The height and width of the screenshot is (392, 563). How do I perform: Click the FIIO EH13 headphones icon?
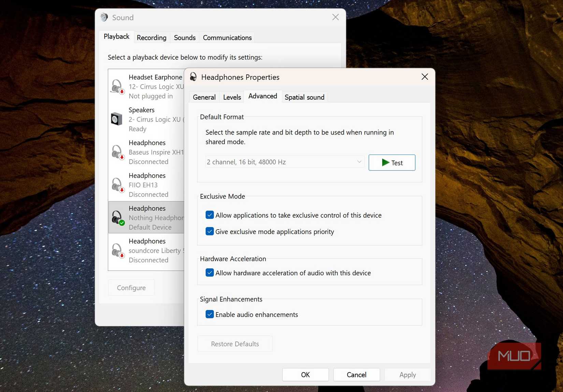tap(117, 185)
